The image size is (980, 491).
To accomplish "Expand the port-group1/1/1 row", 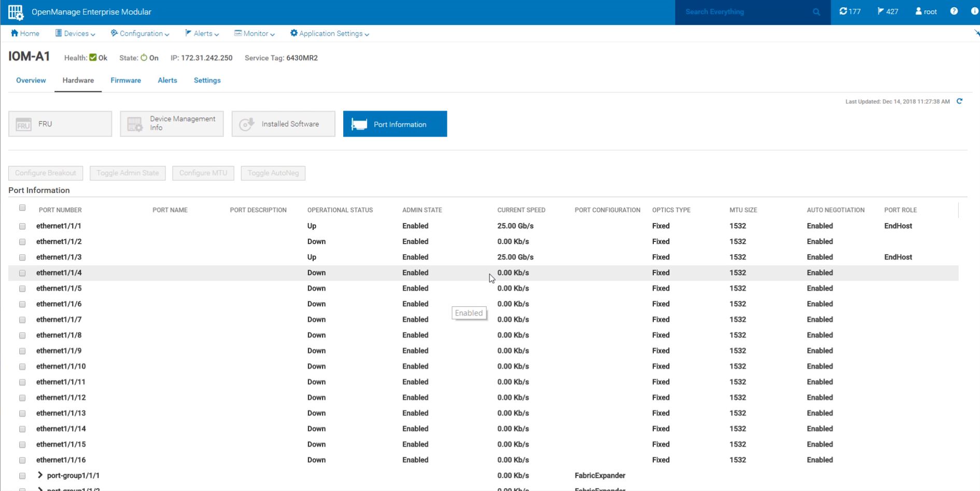I will (x=40, y=475).
